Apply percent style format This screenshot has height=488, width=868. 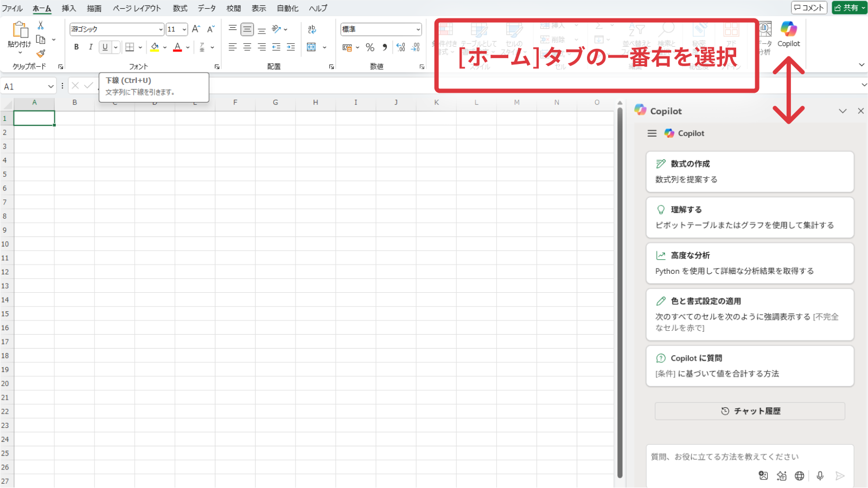[x=370, y=48]
